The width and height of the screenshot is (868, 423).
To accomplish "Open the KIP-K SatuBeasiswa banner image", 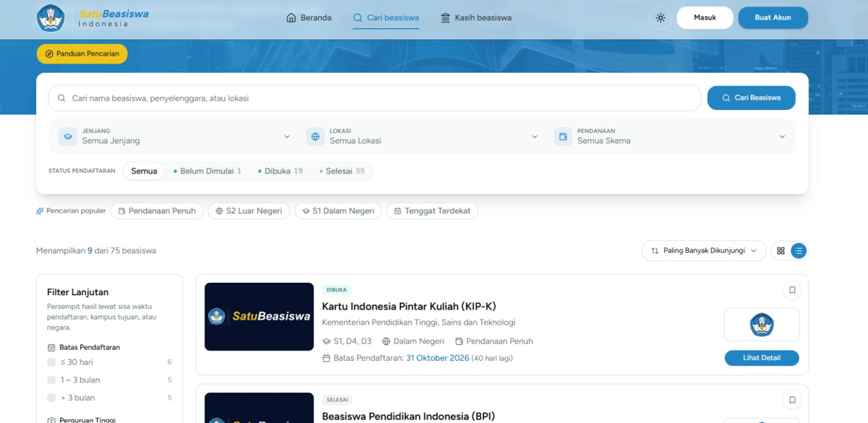I will pos(259,317).
